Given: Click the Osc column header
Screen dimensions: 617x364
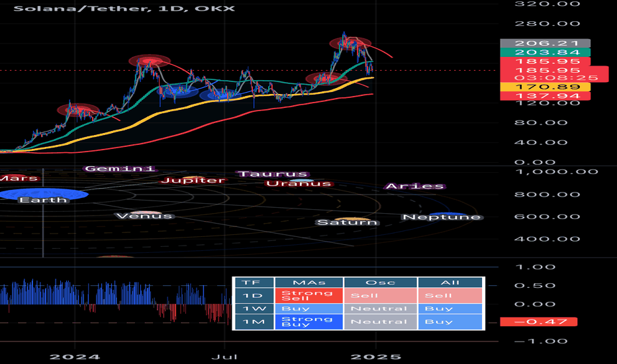Looking at the screenshot, I should pyautogui.click(x=380, y=283).
